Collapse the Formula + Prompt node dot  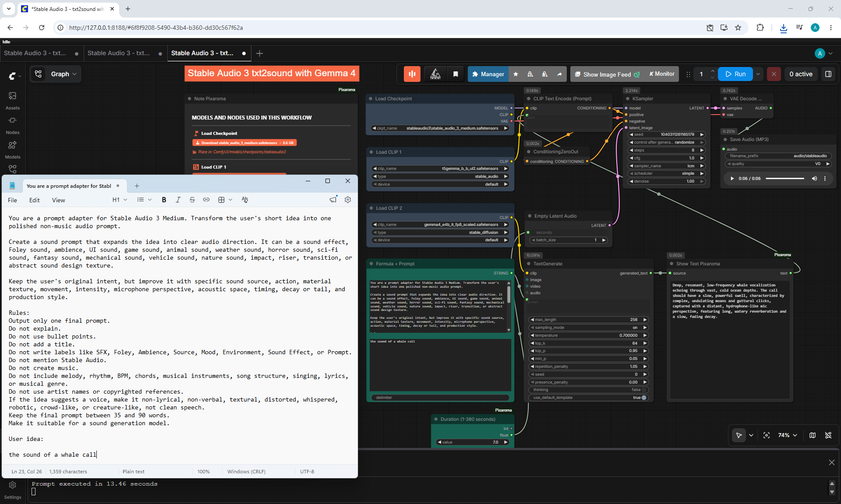pos(371,264)
